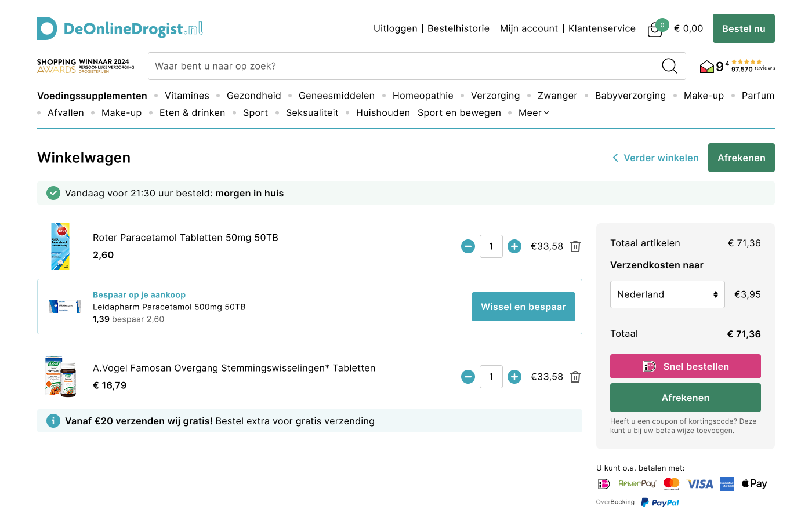Viewport: 812px width, 528px height.
Task: Open the Nederland shipping country dropdown
Action: (x=668, y=294)
